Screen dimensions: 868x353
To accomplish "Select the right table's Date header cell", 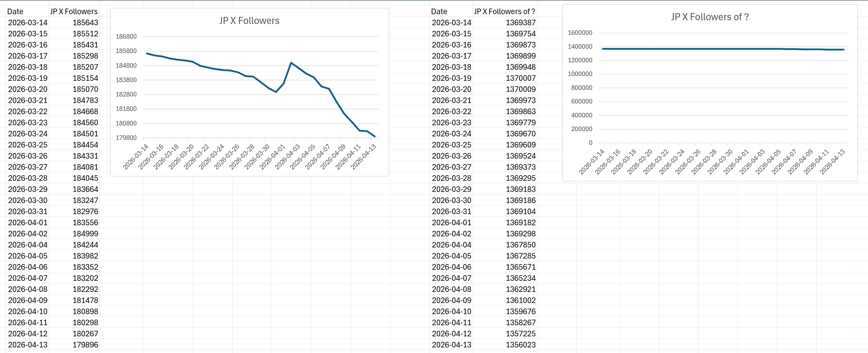I will coord(439,11).
